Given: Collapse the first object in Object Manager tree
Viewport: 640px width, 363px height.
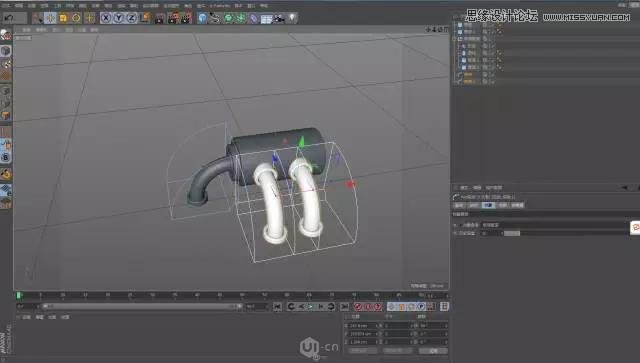Looking at the screenshot, I should [455, 25].
